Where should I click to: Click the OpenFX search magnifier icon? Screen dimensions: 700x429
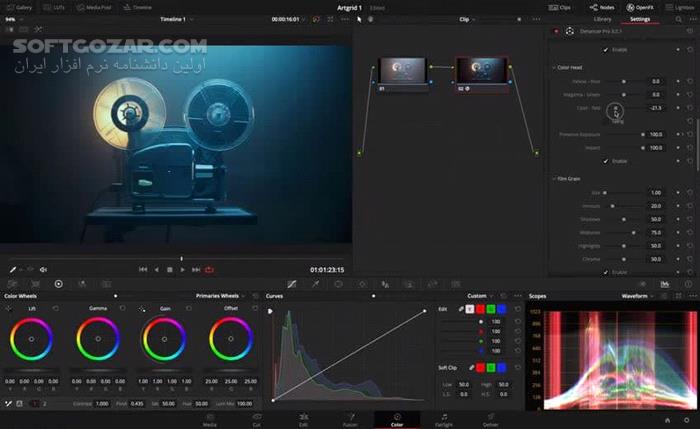point(679,19)
